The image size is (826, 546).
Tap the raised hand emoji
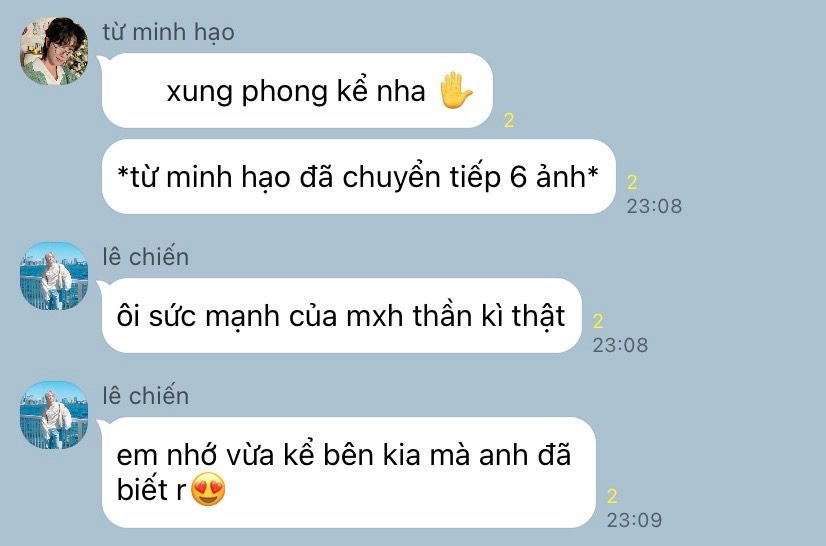pyautogui.click(x=455, y=91)
